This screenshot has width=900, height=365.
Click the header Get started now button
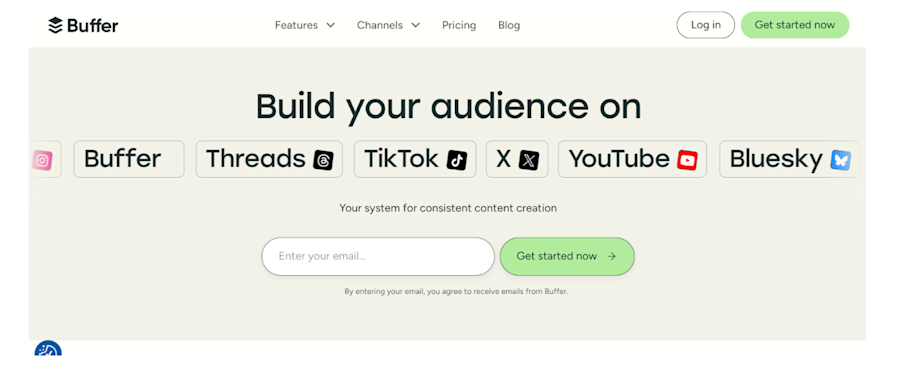pyautogui.click(x=794, y=25)
